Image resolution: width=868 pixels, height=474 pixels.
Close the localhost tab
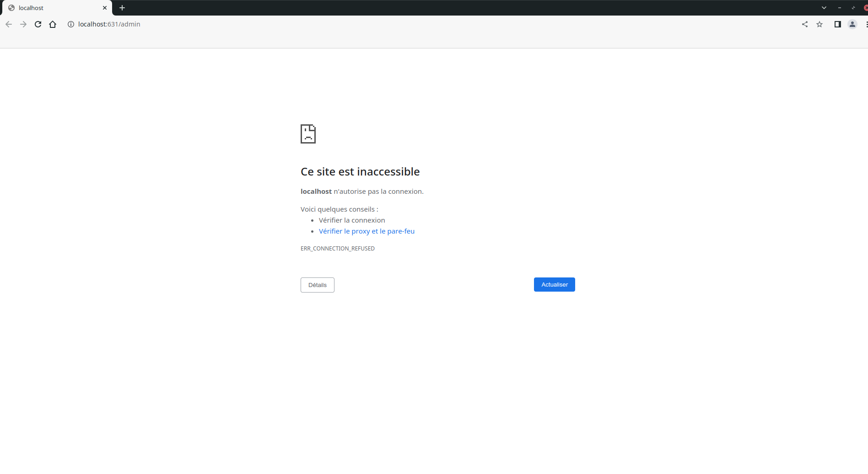coord(105,8)
